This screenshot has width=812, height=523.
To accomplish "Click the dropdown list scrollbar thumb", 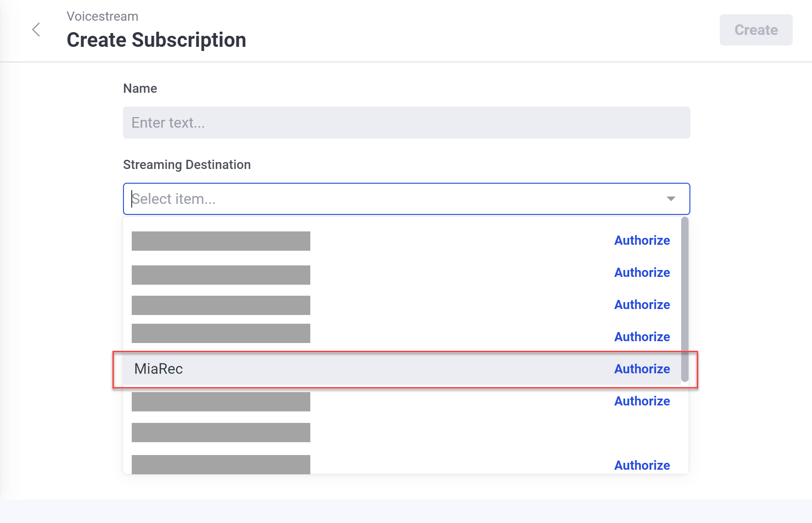I will (x=684, y=299).
